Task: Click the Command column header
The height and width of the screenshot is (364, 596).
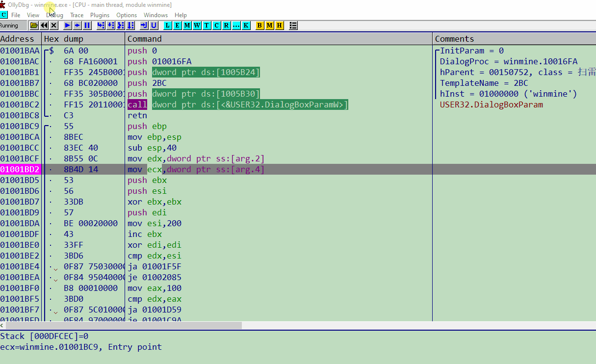Action: click(279, 39)
